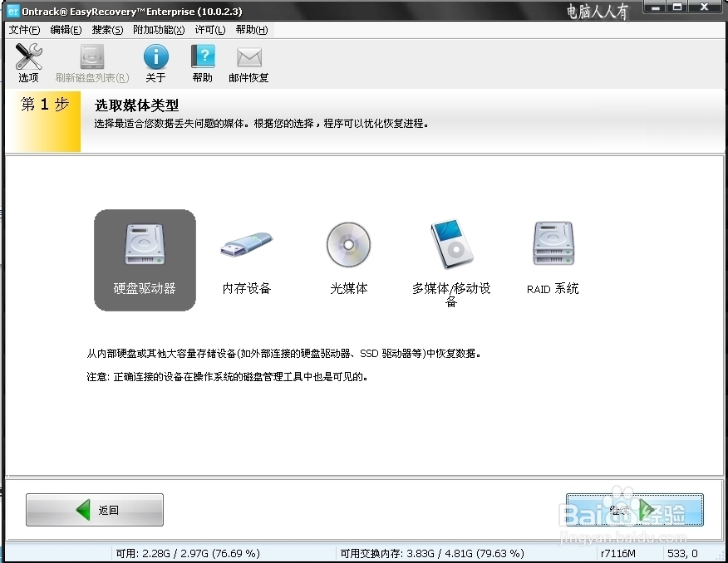Click status text 可用: 2.28G / 2.97G
This screenshot has height=563, width=728.
coord(188,553)
